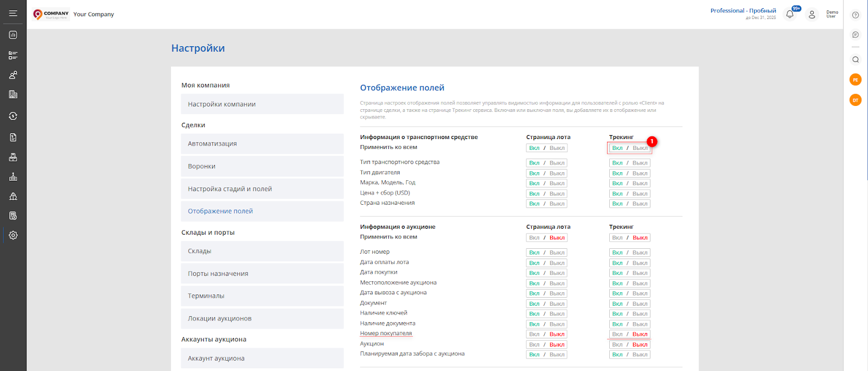Open the notifications bell with 99+ badge
This screenshot has width=868, height=371.
[x=790, y=14]
